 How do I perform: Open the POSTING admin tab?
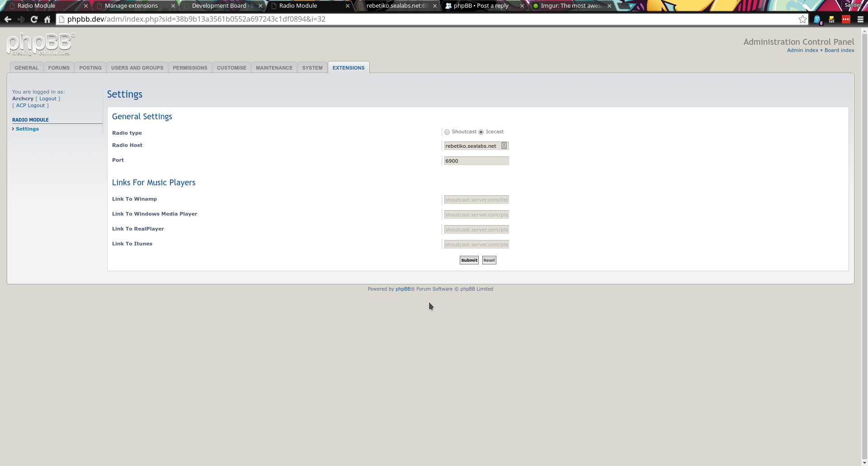coord(90,67)
